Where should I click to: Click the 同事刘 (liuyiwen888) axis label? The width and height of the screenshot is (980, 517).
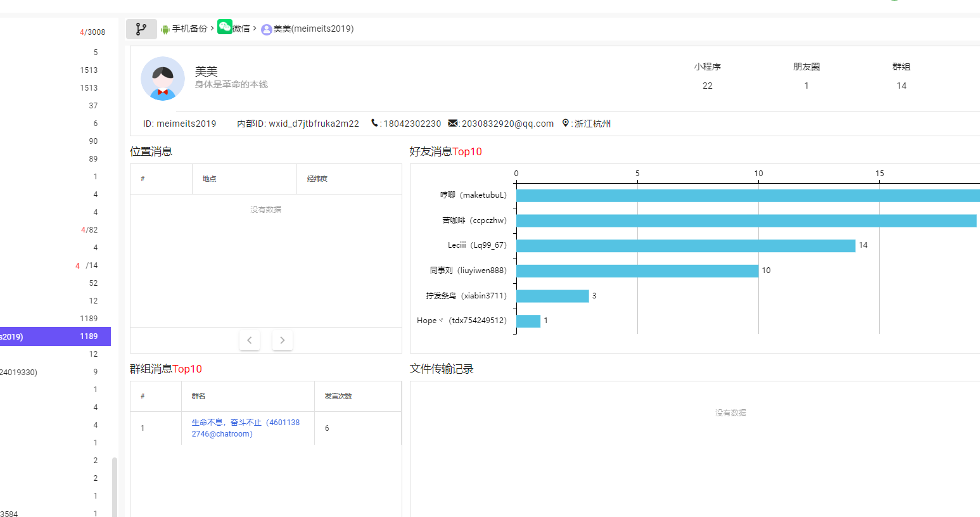[x=468, y=271]
